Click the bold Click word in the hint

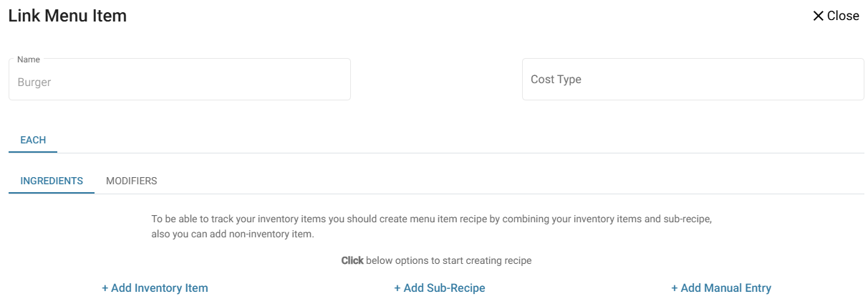352,261
